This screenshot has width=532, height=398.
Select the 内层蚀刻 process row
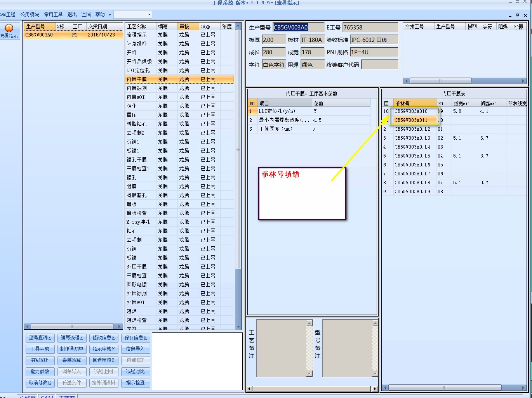click(180, 88)
